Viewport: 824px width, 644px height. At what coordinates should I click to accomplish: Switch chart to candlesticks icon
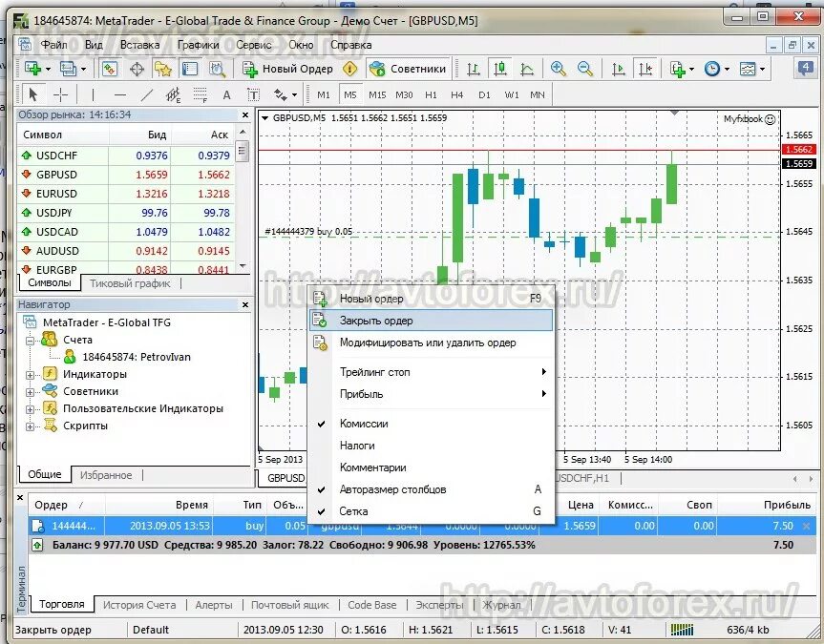499,69
